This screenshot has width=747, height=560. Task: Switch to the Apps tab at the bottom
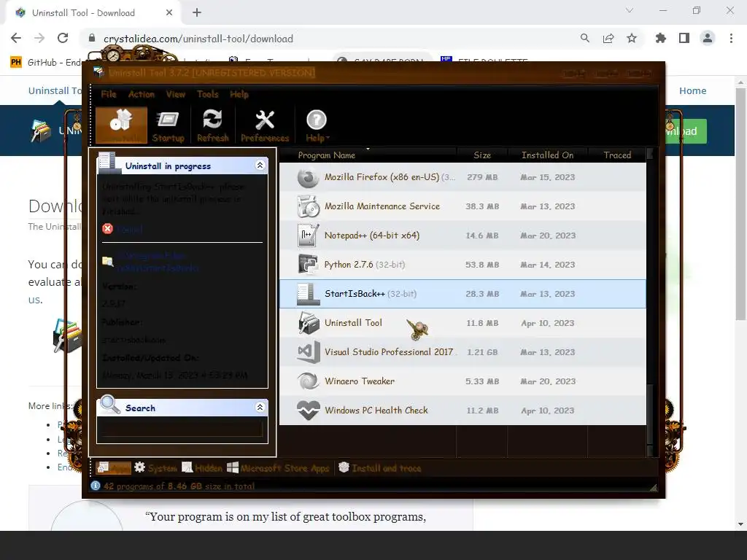point(113,468)
